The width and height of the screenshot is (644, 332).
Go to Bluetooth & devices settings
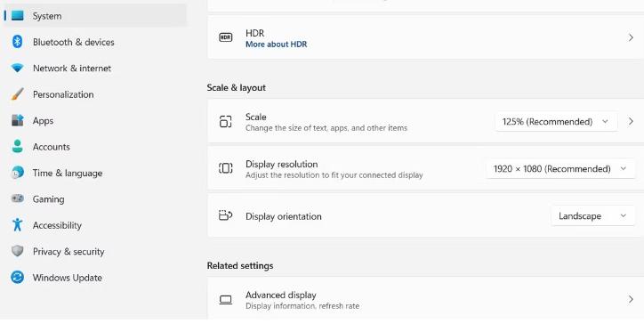pos(94,42)
